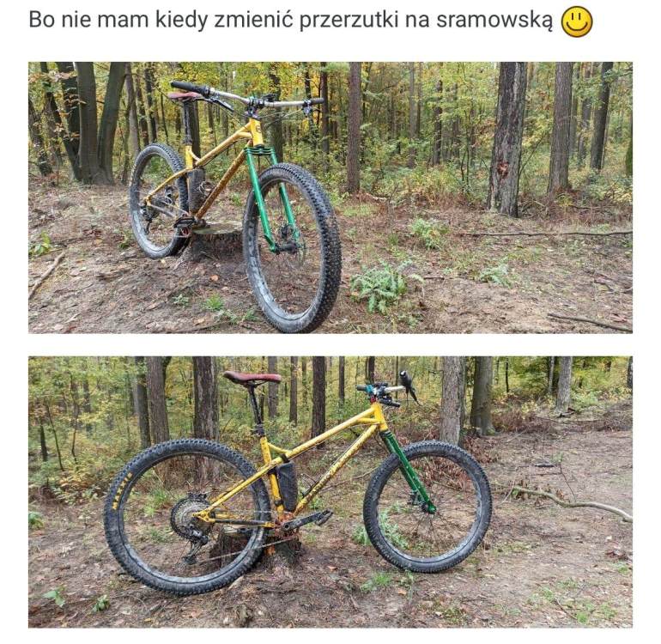Click the post text about przerzutki
661x644 pixels.
(290, 20)
